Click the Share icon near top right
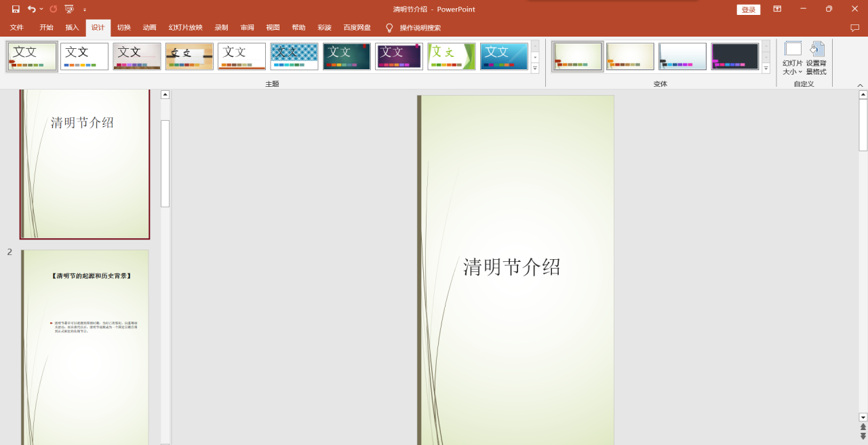 pyautogui.click(x=777, y=9)
